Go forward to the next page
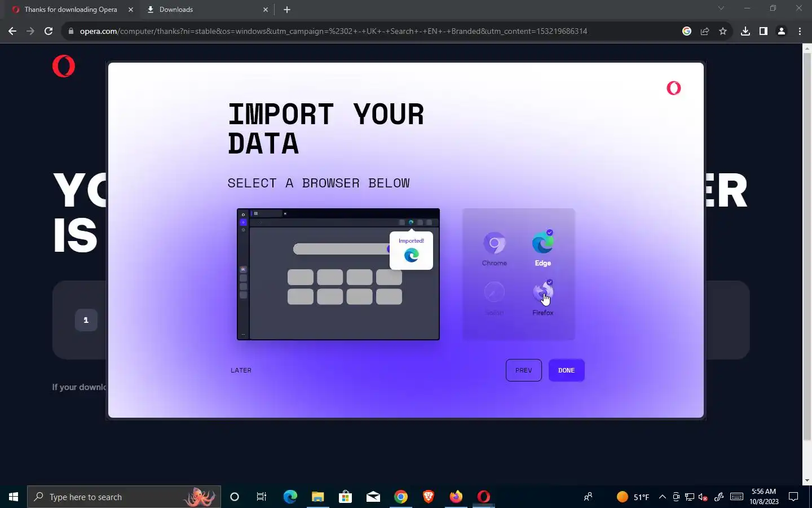 30,31
